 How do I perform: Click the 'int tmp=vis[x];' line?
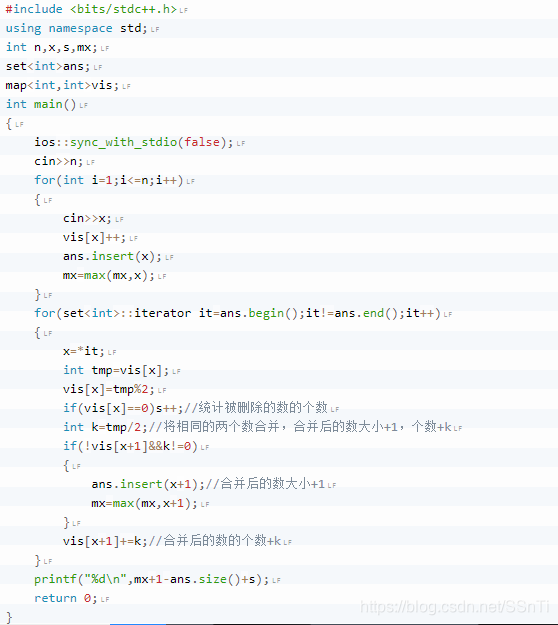116,370
